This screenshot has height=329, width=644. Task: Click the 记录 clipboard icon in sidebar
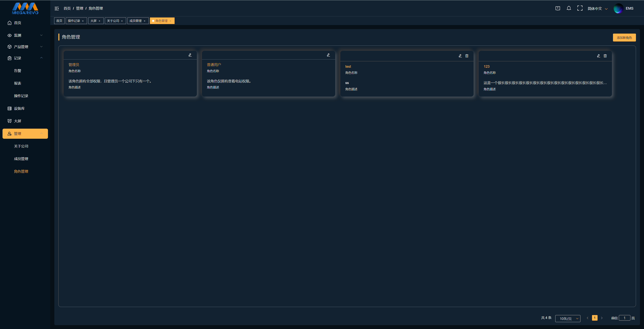point(10,58)
